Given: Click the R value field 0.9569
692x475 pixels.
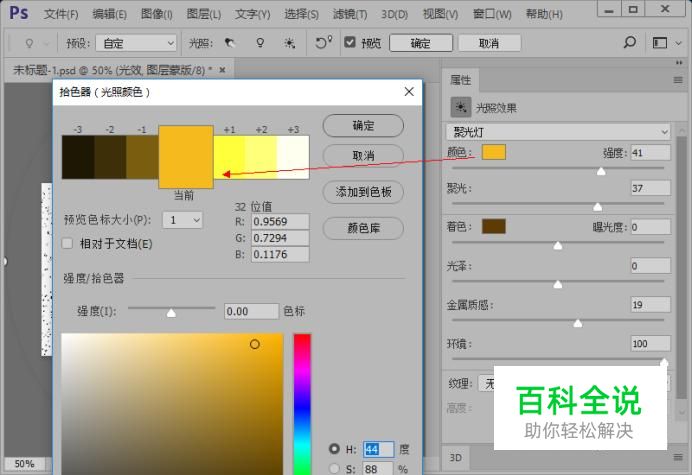Looking at the screenshot, I should (280, 221).
